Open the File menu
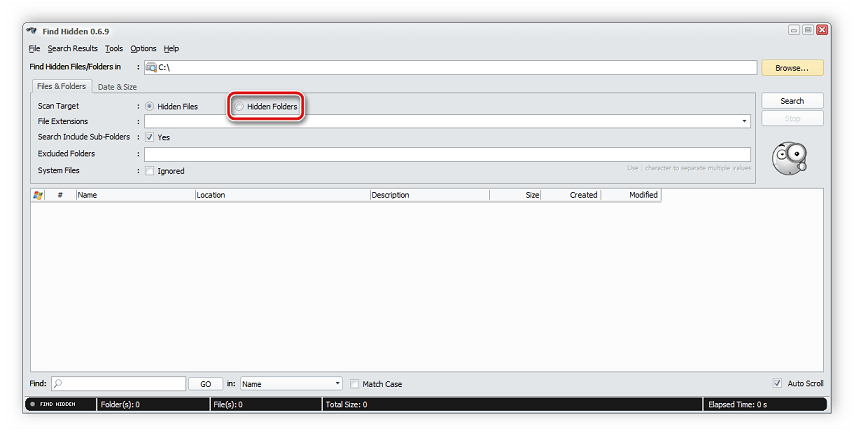This screenshot has width=854, height=436. [x=34, y=48]
